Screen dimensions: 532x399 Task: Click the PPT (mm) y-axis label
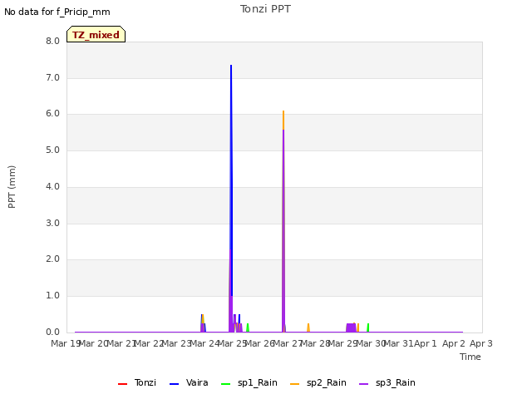pos(12,187)
